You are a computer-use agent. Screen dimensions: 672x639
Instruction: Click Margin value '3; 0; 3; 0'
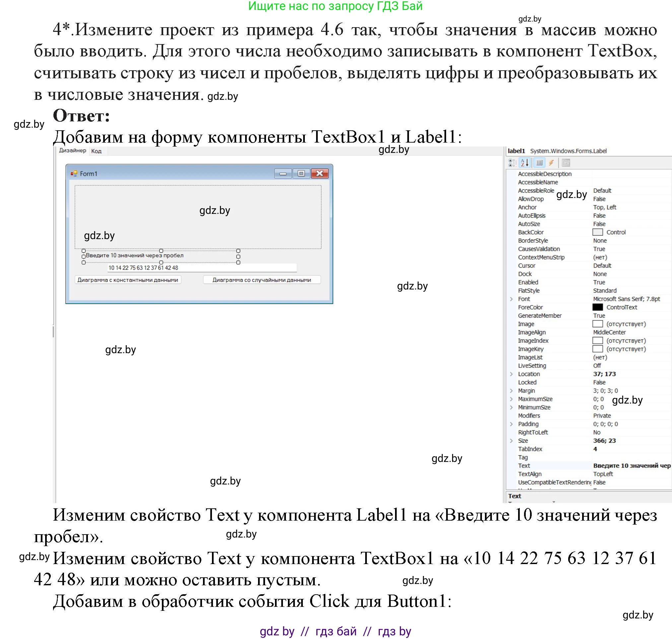click(x=606, y=391)
